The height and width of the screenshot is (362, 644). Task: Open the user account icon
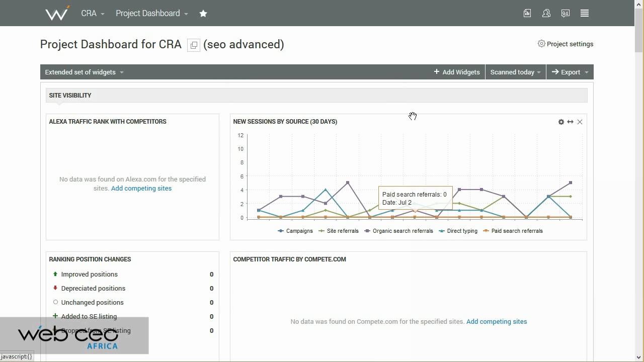point(546,14)
